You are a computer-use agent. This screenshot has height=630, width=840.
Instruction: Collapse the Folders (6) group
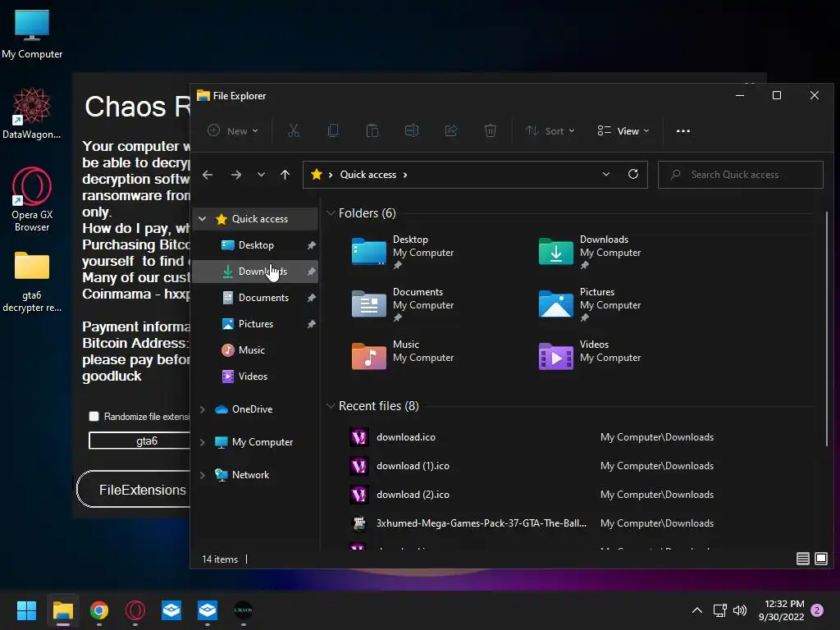[x=331, y=213]
